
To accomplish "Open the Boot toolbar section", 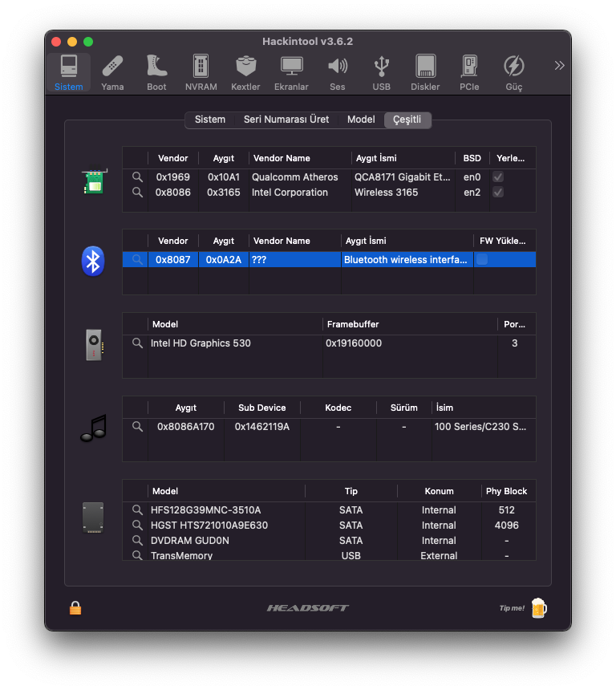I will tap(156, 72).
